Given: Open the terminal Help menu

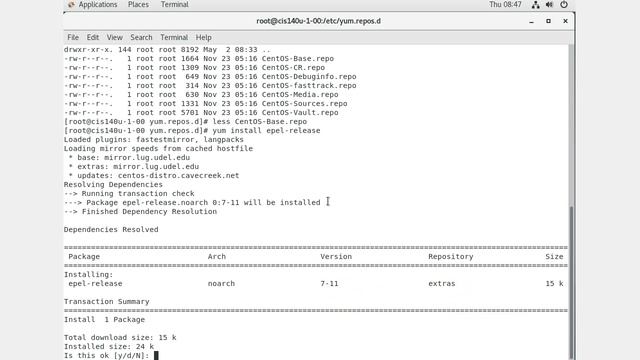Looking at the screenshot, I should point(203,37).
